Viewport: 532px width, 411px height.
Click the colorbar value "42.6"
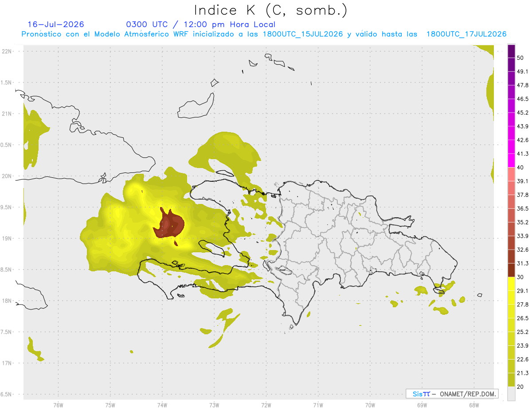pos(523,140)
